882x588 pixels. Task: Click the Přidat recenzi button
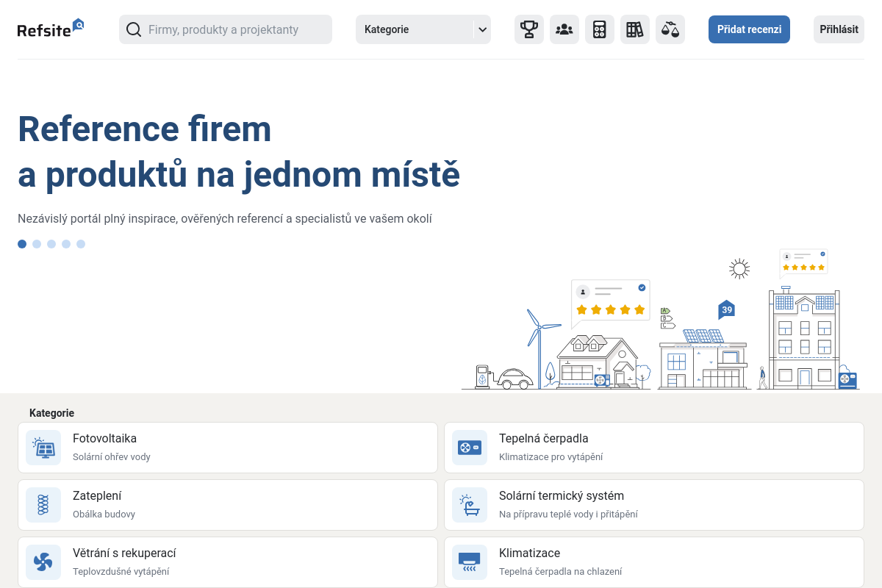pos(749,29)
